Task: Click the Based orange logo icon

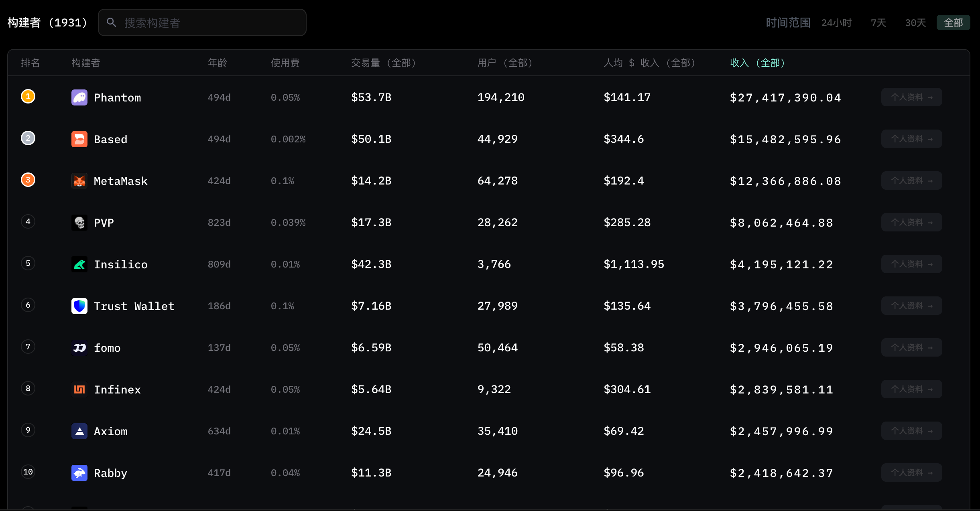Action: [x=79, y=139]
